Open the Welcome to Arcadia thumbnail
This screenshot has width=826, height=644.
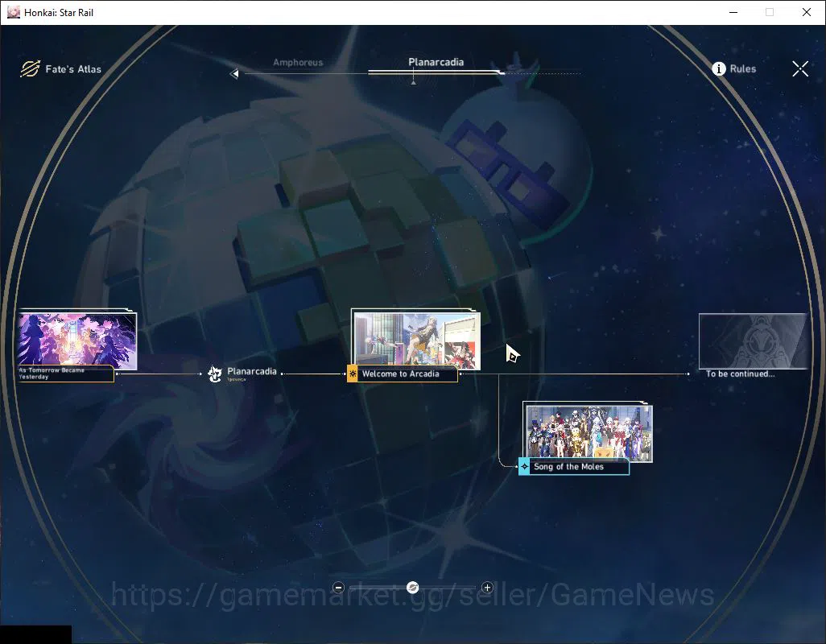coord(416,339)
